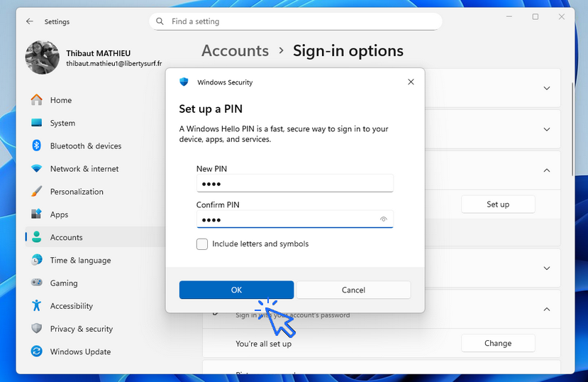Click the thibaut.mathieu1@libertysurf.fr email text
Image resolution: width=588 pixels, height=382 pixels.
point(114,63)
